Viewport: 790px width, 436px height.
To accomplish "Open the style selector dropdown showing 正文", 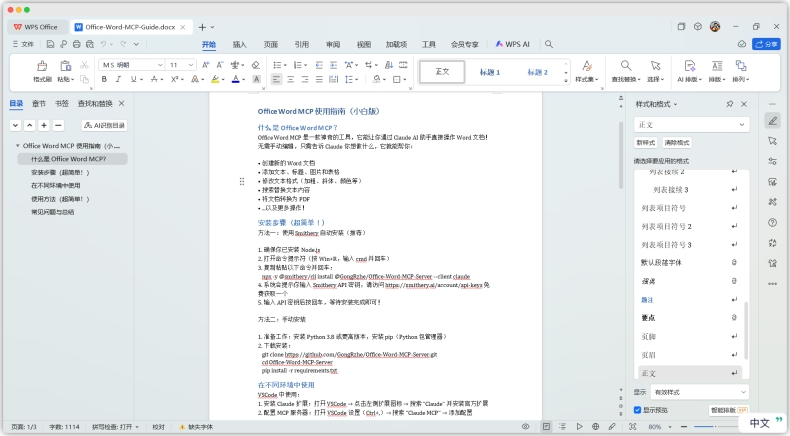I will (x=691, y=124).
